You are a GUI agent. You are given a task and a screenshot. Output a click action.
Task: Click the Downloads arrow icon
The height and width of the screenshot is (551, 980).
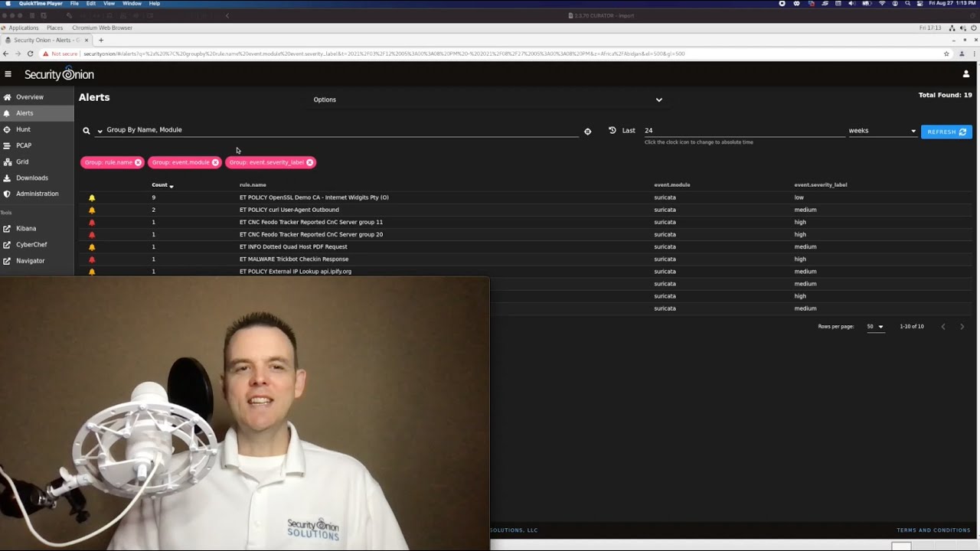[7, 178]
